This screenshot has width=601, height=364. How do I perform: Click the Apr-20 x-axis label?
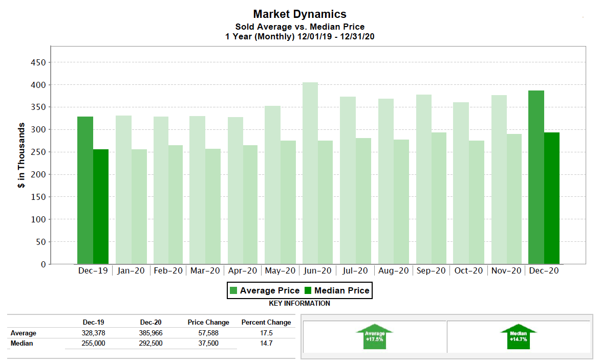click(x=243, y=270)
